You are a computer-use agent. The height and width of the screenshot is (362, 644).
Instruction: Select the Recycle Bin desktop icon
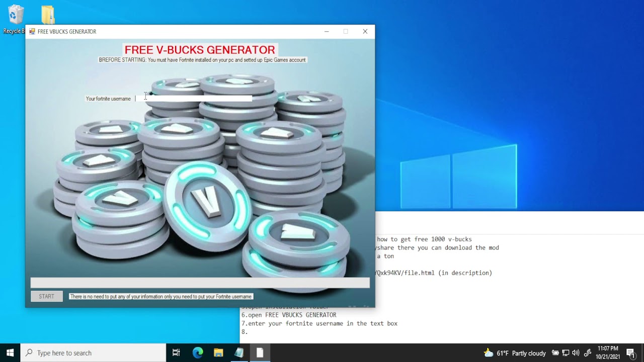[x=15, y=20]
